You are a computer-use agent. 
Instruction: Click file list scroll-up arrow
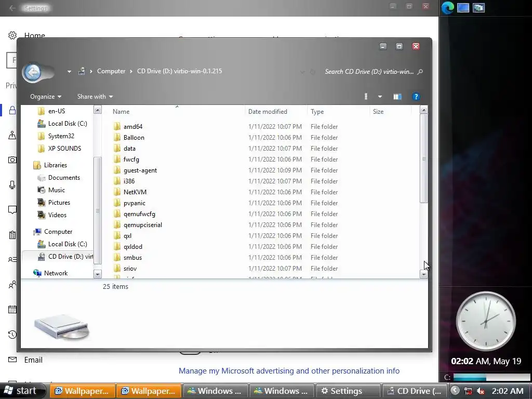[x=423, y=110]
